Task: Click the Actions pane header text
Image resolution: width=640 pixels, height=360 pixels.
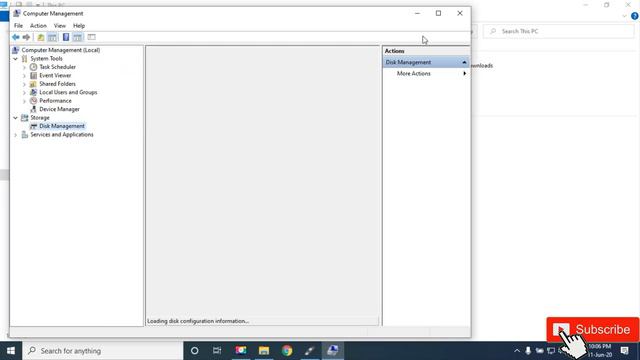Action: click(x=394, y=51)
